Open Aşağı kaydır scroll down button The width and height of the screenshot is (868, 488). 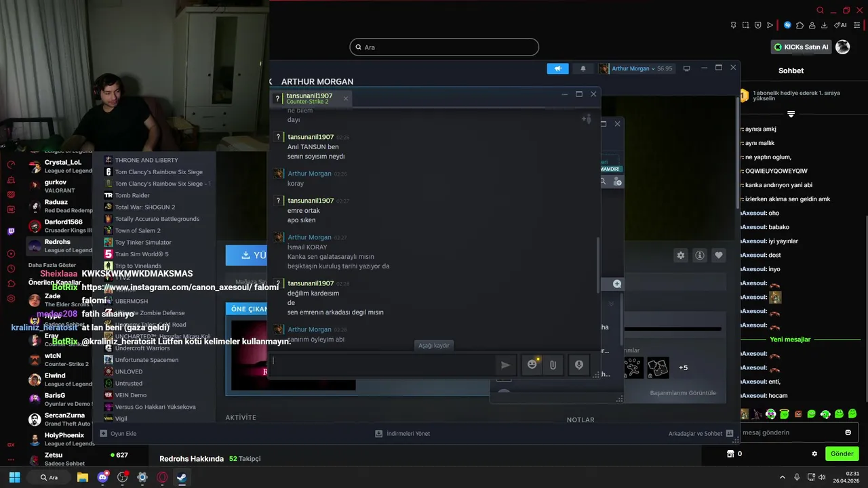433,345
